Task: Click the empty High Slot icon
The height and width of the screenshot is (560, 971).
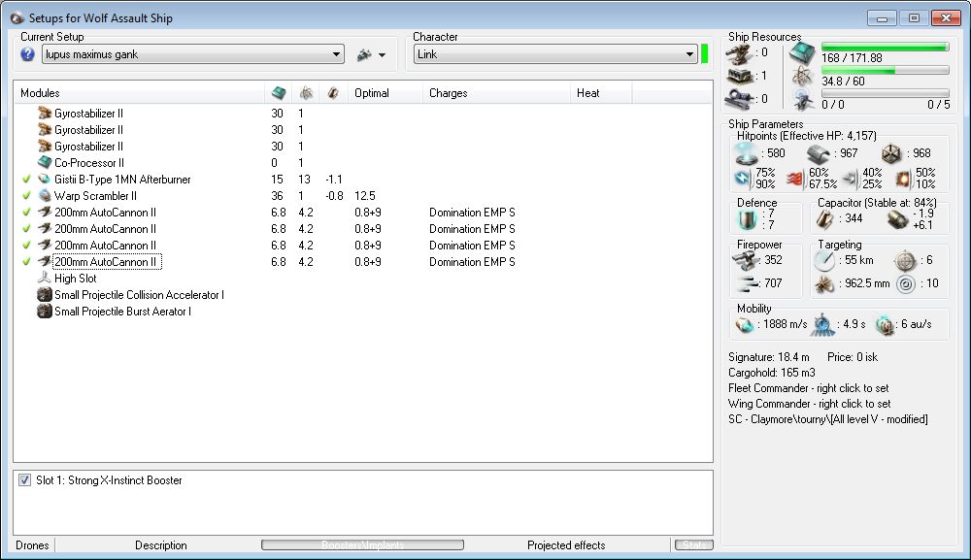Action: pyautogui.click(x=44, y=278)
